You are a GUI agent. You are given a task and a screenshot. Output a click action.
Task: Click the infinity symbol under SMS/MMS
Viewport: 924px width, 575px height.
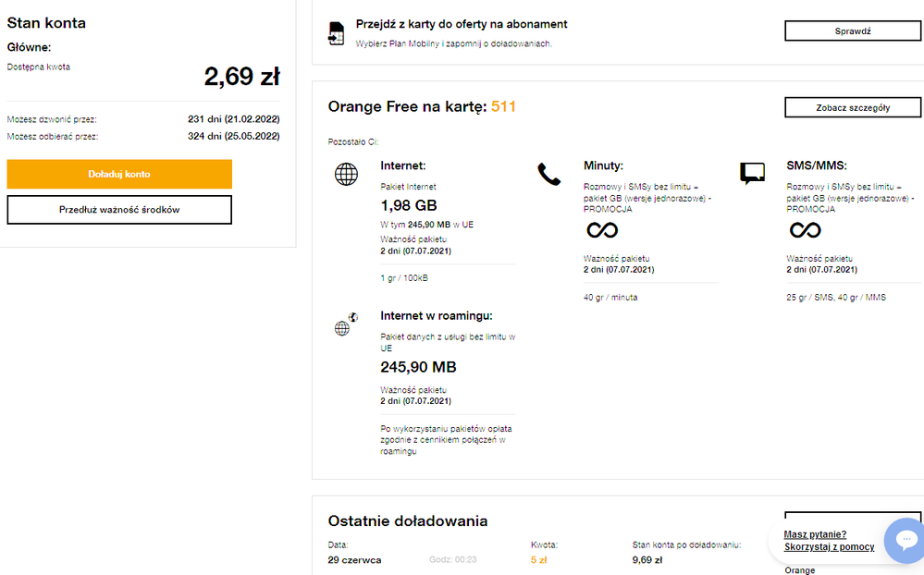(805, 229)
